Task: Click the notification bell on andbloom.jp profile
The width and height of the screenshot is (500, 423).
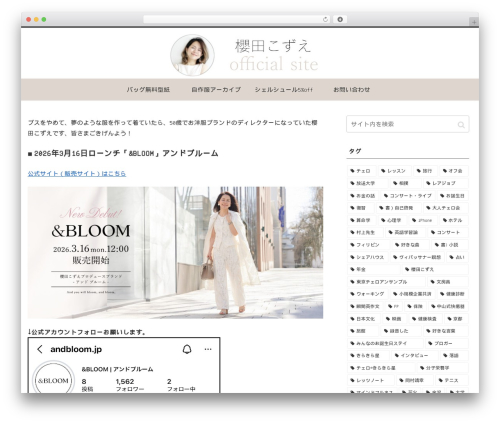Action: pyautogui.click(x=187, y=349)
